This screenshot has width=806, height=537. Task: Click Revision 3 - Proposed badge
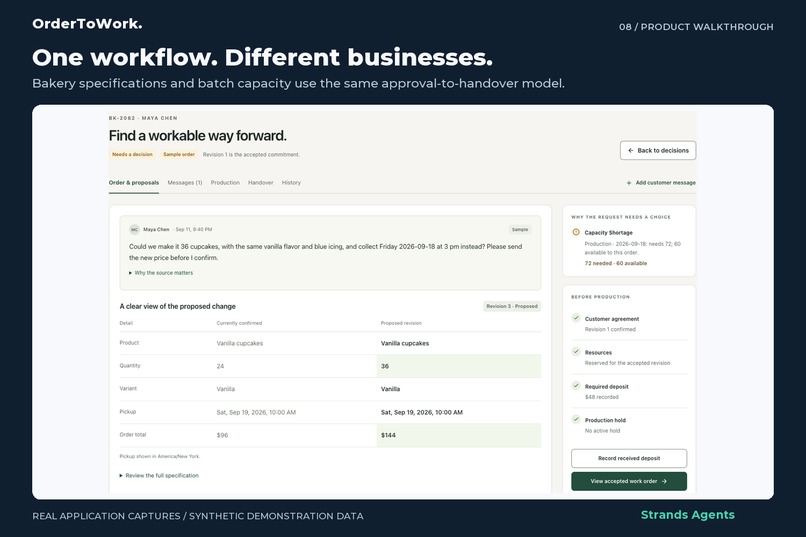tap(512, 306)
